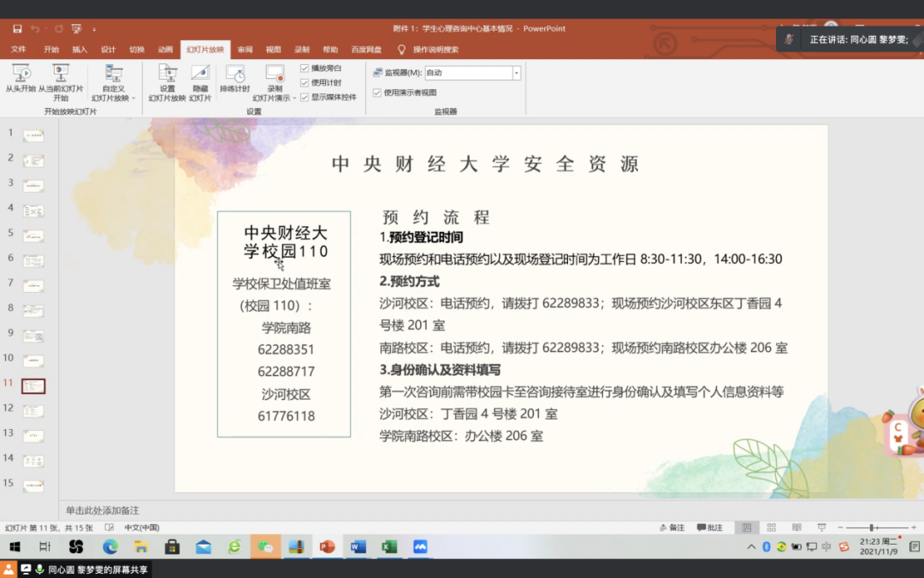The width and height of the screenshot is (924, 578).
Task: Open Excel from taskbar
Action: tap(389, 547)
